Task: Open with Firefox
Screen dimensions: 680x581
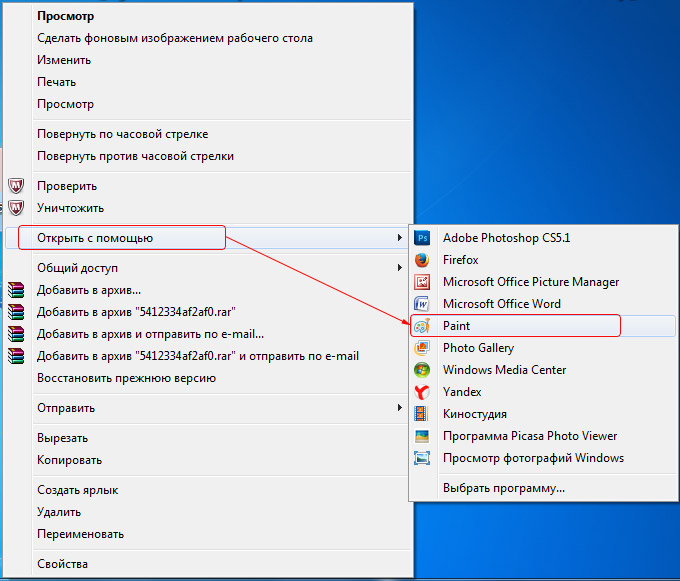Action: coord(461,260)
